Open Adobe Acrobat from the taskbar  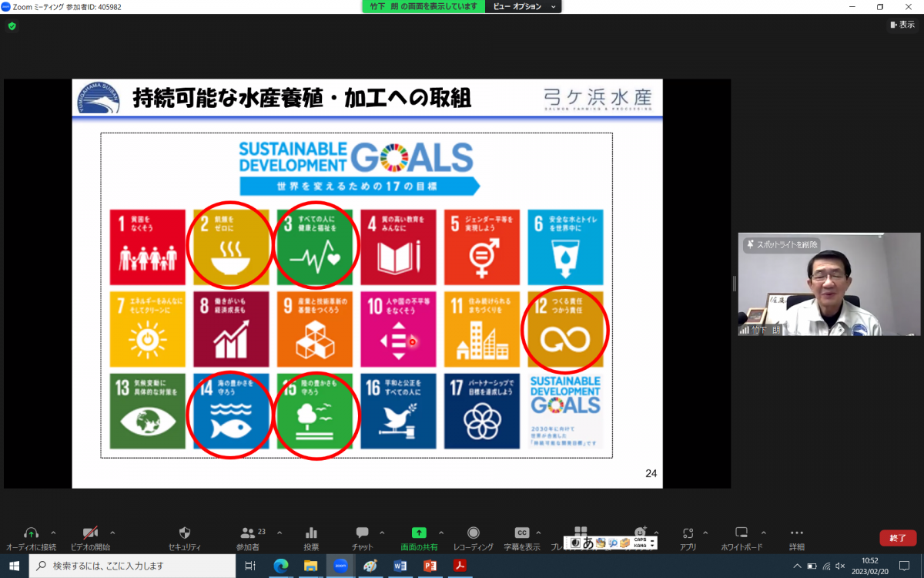(460, 566)
